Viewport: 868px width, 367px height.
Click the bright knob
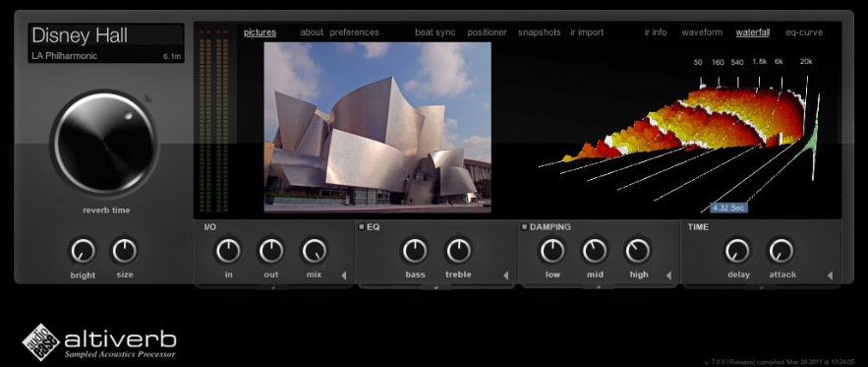coord(83,251)
